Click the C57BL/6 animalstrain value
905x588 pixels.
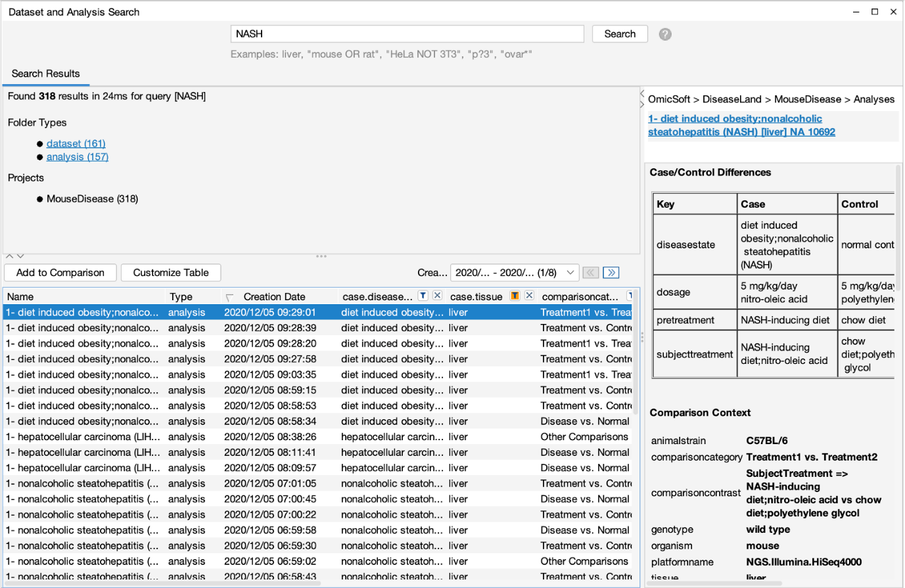[x=766, y=441]
